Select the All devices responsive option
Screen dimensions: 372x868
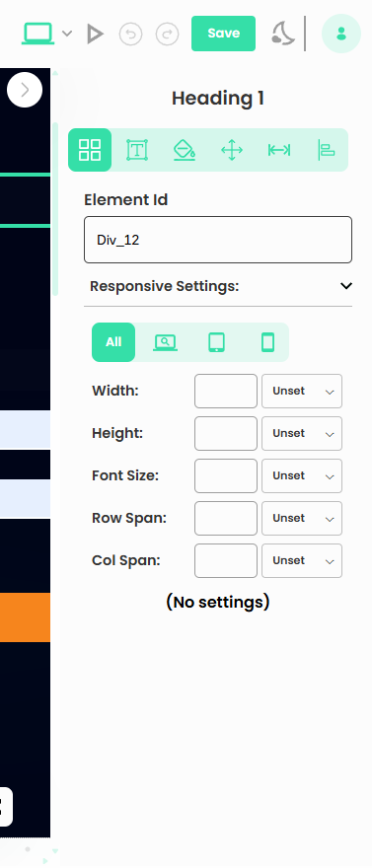(113, 342)
